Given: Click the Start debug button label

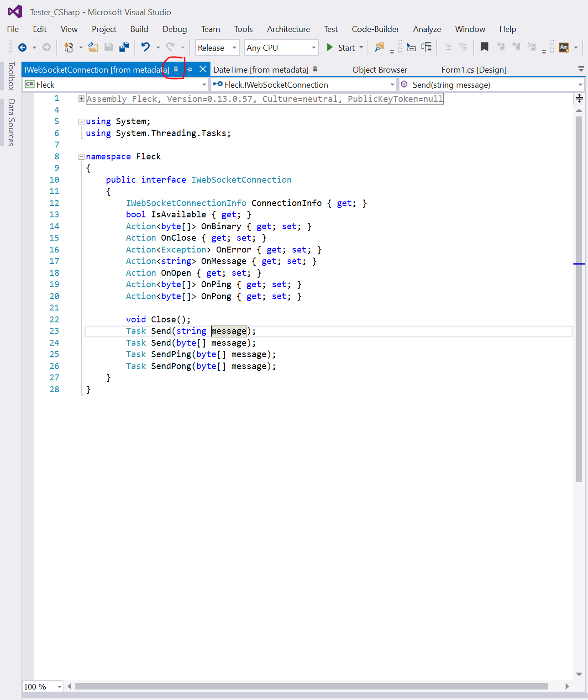Looking at the screenshot, I should tap(346, 48).
